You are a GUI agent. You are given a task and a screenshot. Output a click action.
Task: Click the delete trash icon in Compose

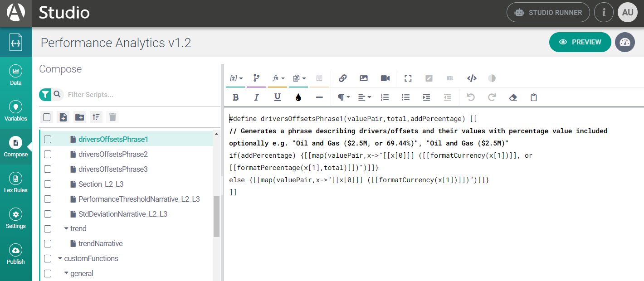click(112, 117)
